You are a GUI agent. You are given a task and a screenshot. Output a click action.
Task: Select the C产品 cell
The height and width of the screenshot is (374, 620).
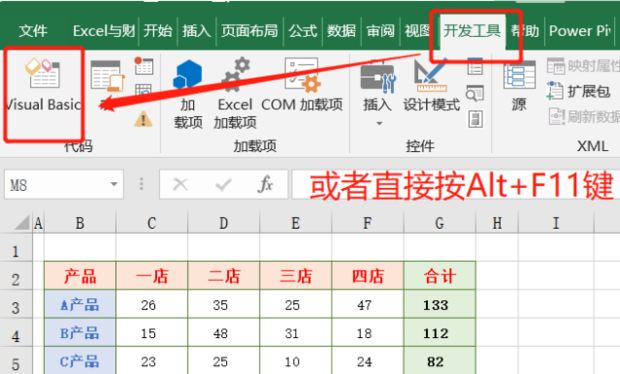(80, 361)
